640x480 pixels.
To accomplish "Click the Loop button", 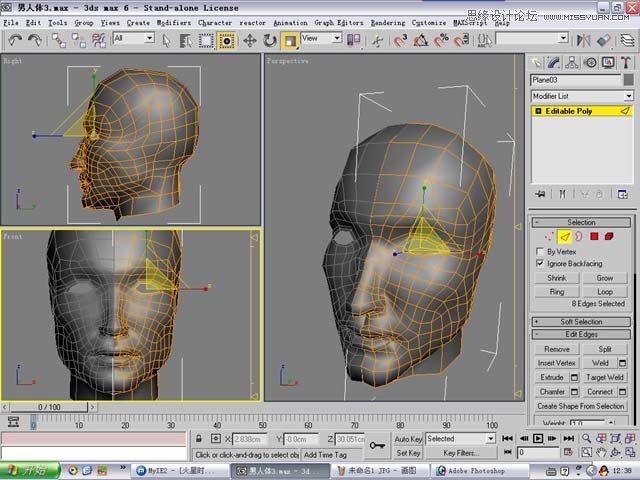I will click(x=605, y=291).
